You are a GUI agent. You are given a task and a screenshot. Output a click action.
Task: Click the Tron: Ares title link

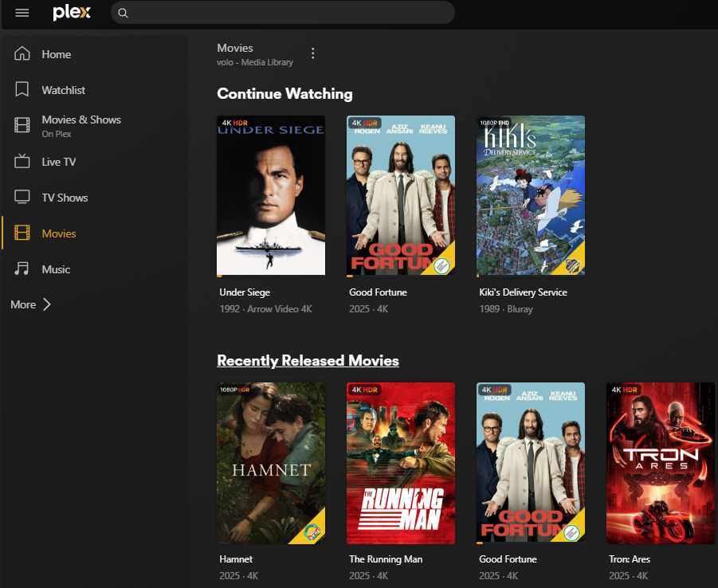(x=630, y=559)
